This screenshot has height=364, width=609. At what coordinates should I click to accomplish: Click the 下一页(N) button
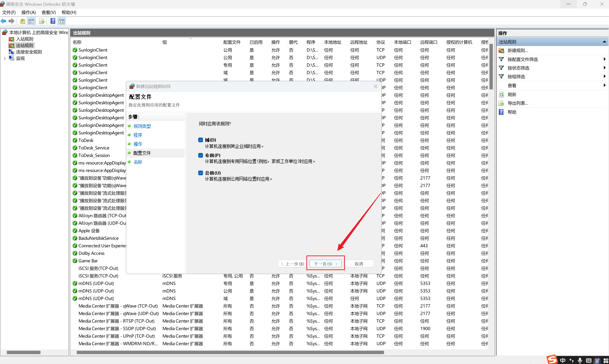[326, 264]
